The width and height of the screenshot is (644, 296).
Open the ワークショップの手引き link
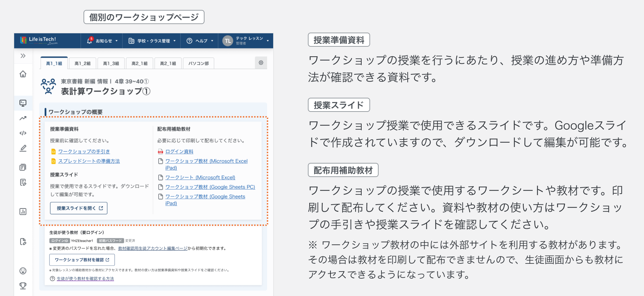point(84,152)
